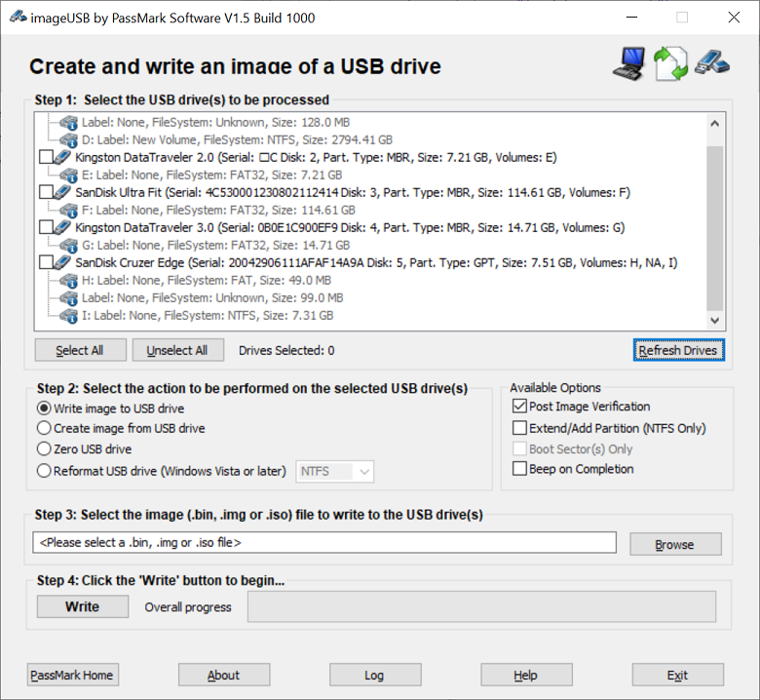The height and width of the screenshot is (700, 760).
Task: Click the USB flash drive header icon
Action: pyautogui.click(x=712, y=63)
